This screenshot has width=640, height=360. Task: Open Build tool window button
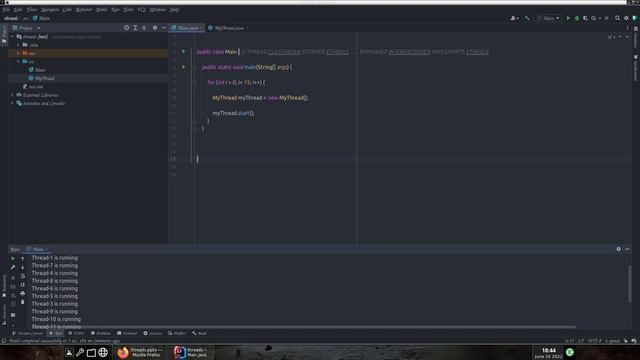click(x=200, y=333)
